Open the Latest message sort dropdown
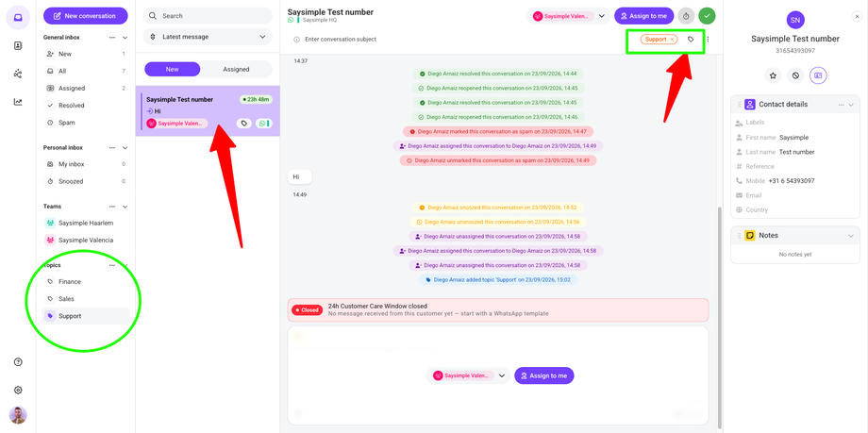 pyautogui.click(x=208, y=37)
